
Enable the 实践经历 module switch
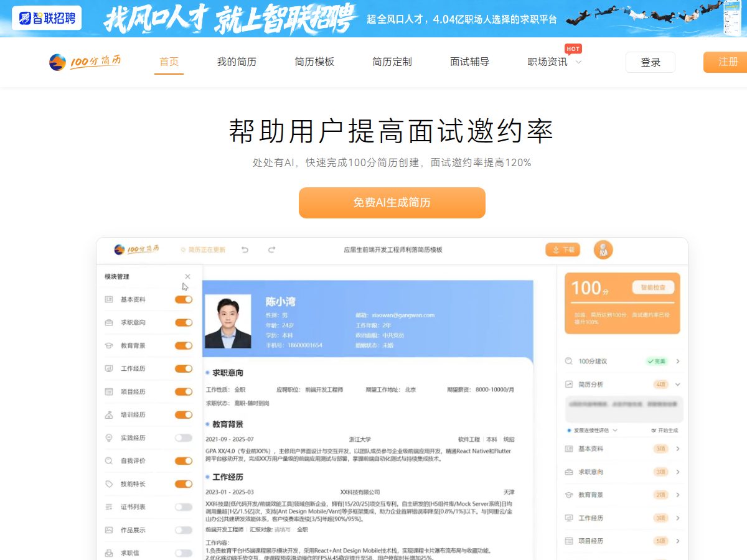[x=184, y=437]
